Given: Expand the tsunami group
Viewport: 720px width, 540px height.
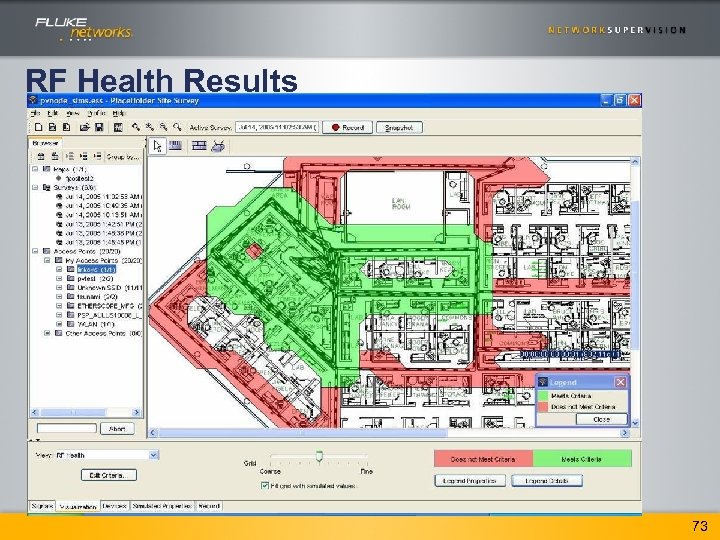Looking at the screenshot, I should (x=59, y=297).
